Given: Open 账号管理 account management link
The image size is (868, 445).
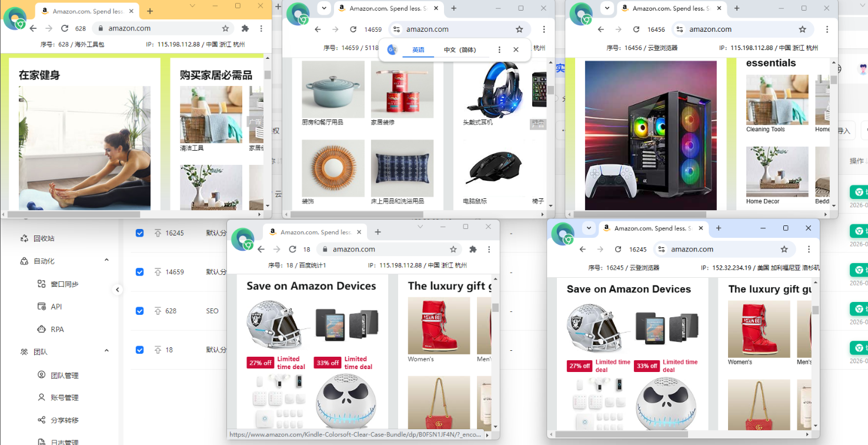Looking at the screenshot, I should 64,397.
